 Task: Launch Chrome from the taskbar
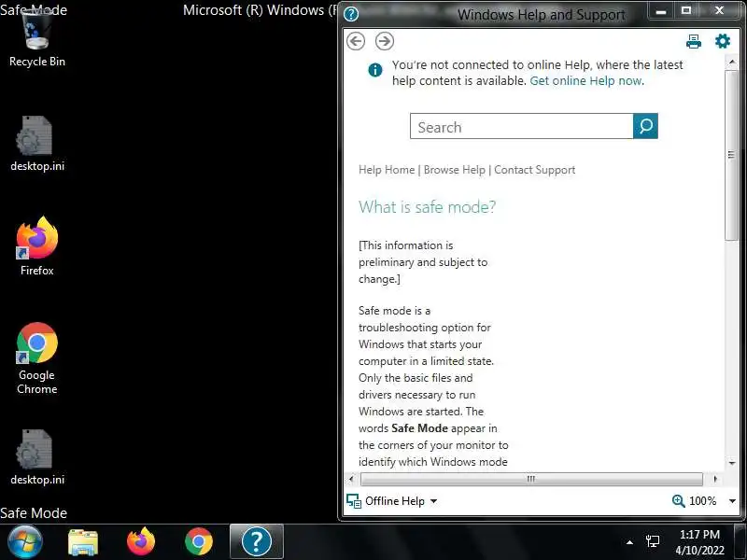pos(199,542)
